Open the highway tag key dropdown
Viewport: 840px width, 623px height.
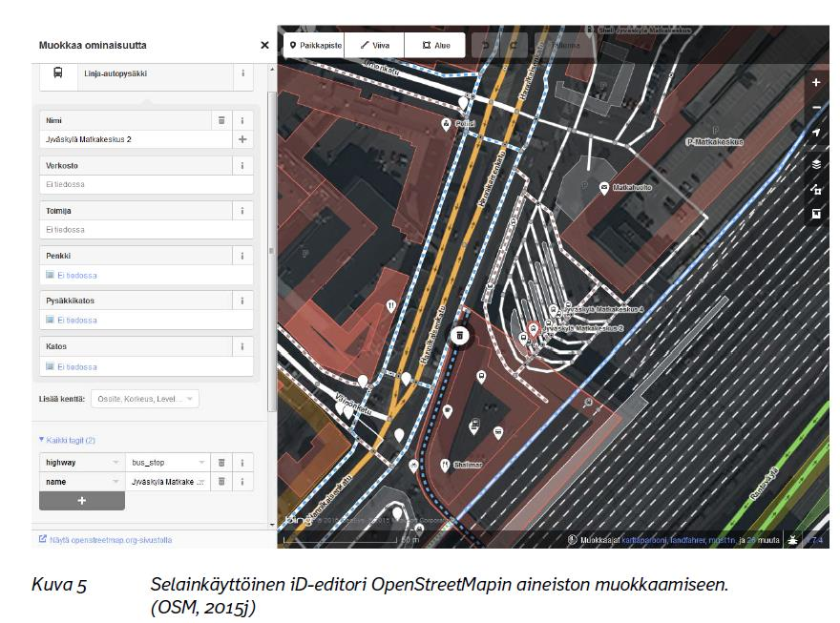pyautogui.click(x=115, y=462)
